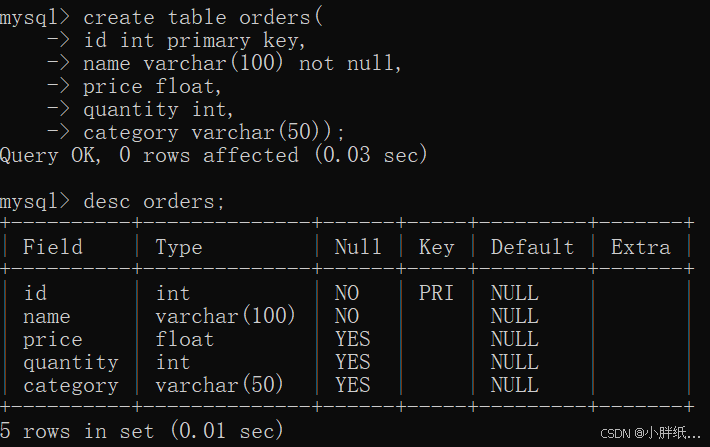Click the 'create table orders(' command text

pyautogui.click(x=203, y=18)
